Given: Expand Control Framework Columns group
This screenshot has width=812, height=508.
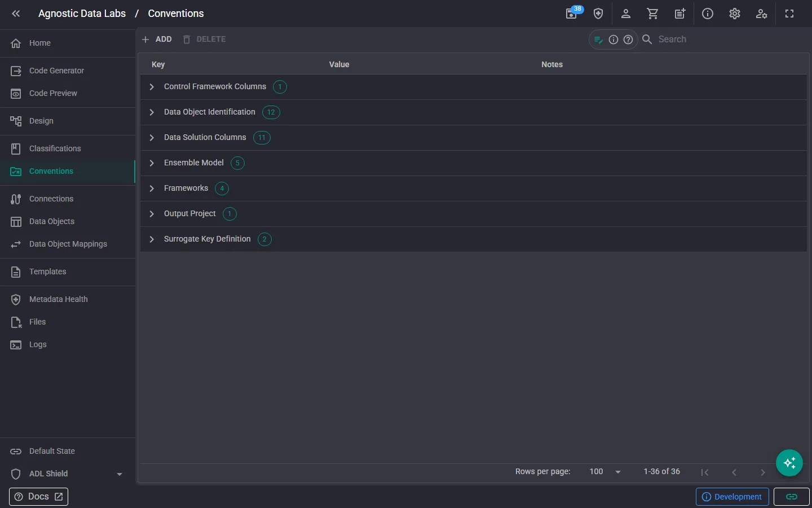Looking at the screenshot, I should [x=152, y=87].
